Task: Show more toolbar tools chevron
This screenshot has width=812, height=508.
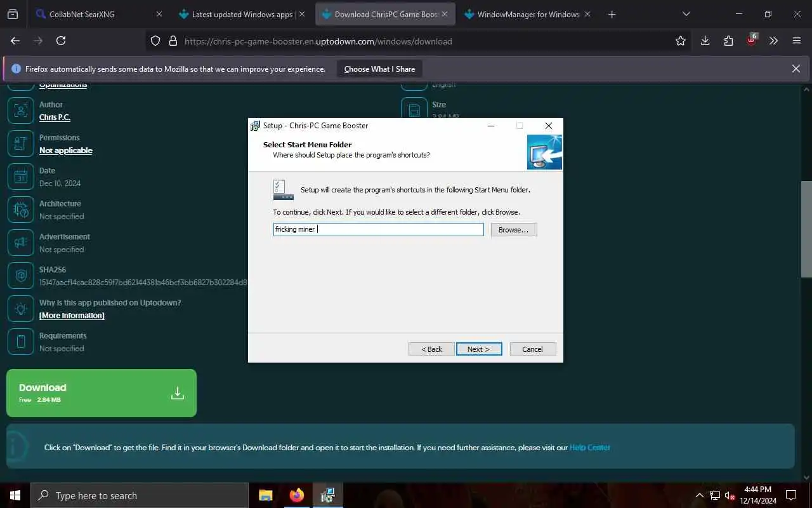Action: 773,41
